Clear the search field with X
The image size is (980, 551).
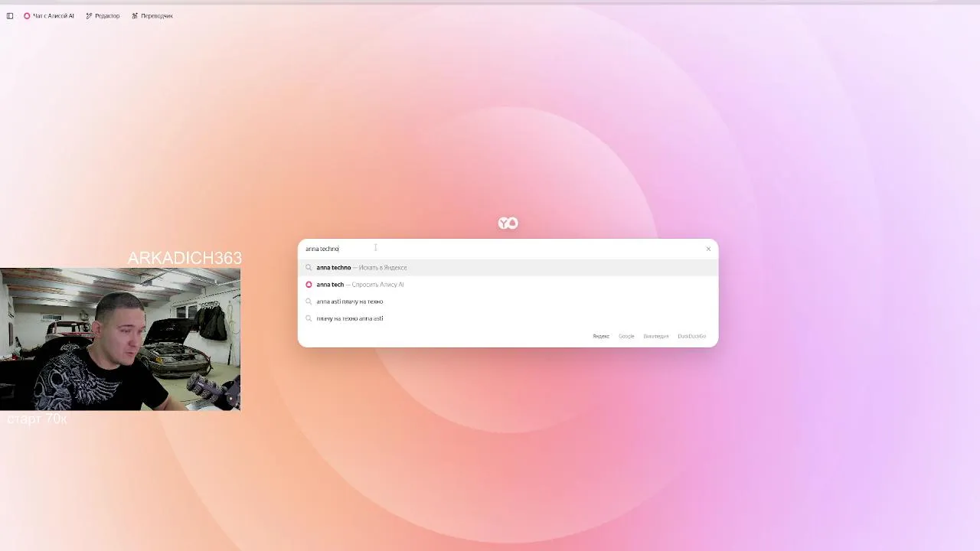pyautogui.click(x=708, y=249)
